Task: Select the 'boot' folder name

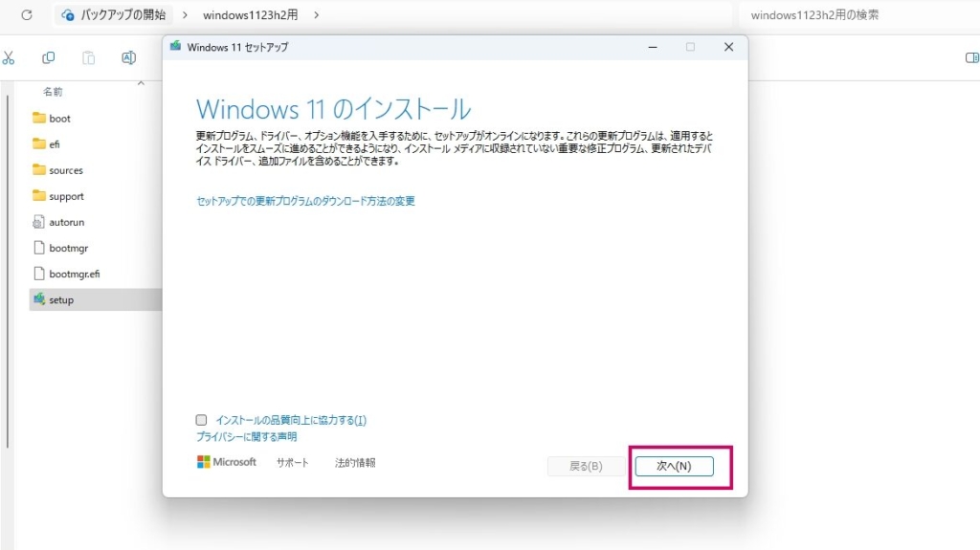Action: click(60, 118)
